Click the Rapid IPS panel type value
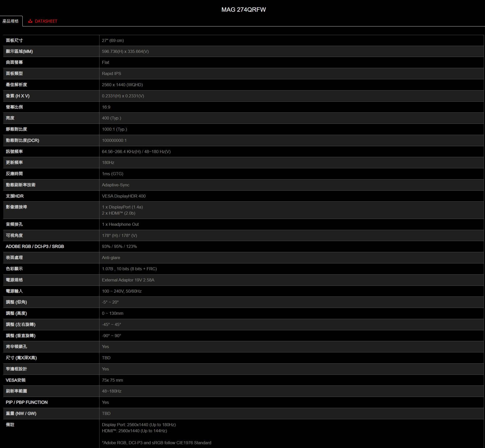 tap(111, 73)
